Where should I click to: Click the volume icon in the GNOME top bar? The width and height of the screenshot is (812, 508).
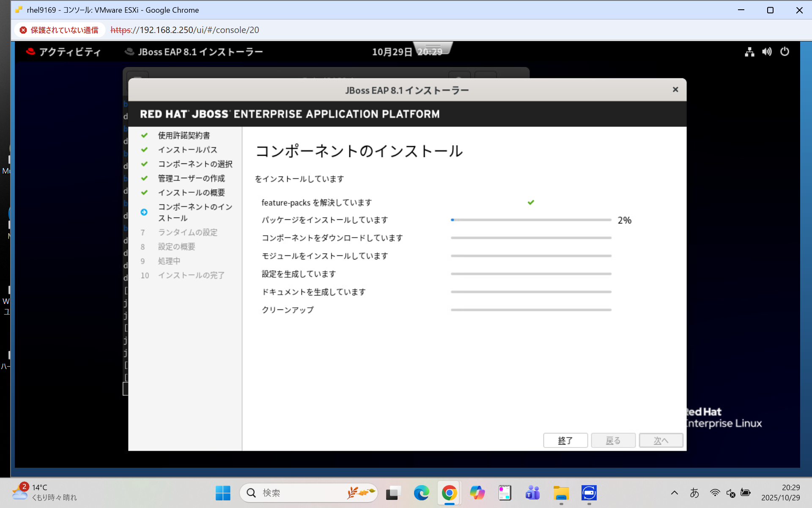pos(767,52)
